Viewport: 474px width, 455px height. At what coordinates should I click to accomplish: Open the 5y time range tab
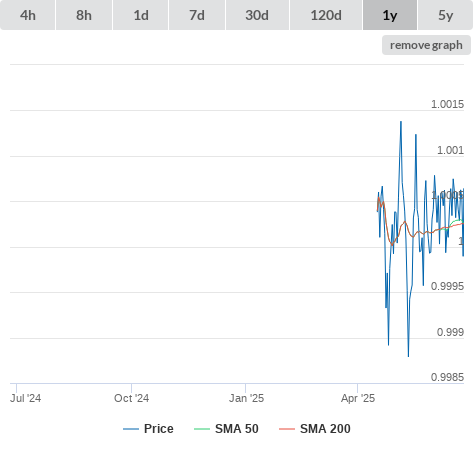point(445,15)
